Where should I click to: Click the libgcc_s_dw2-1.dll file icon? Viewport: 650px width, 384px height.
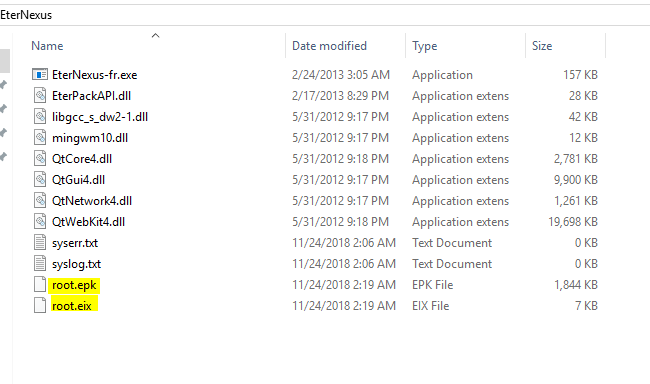[x=40, y=117]
